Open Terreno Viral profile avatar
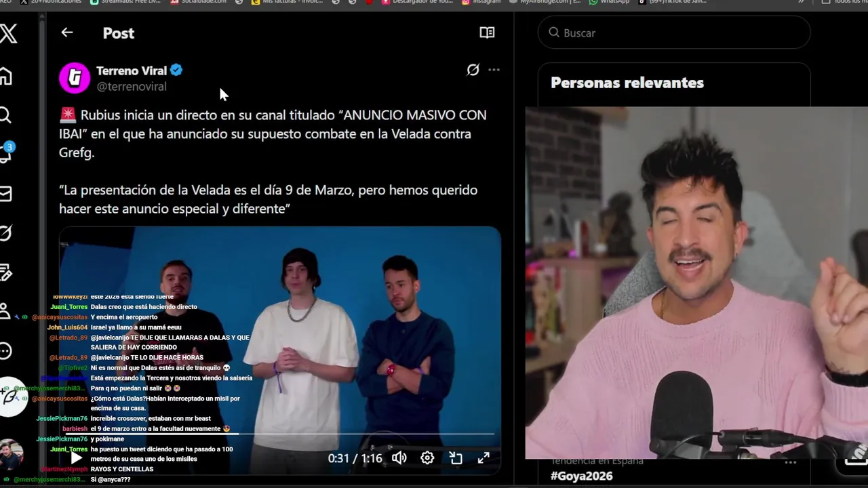Viewport: 868px width, 488px height. [x=75, y=77]
